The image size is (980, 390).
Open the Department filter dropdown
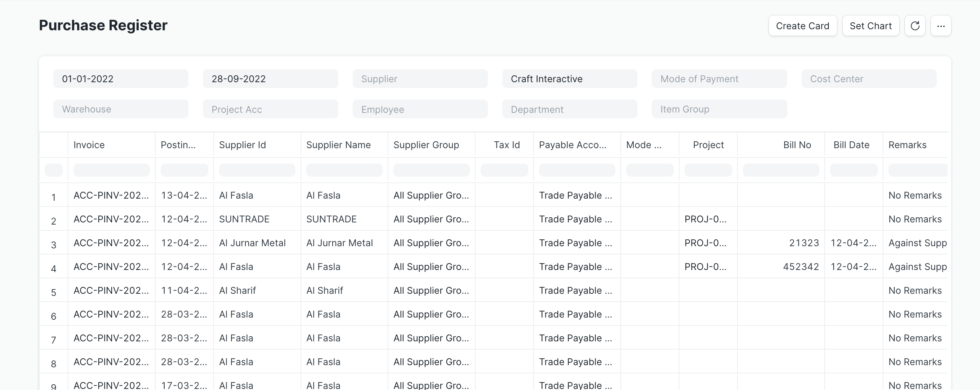coord(569,109)
